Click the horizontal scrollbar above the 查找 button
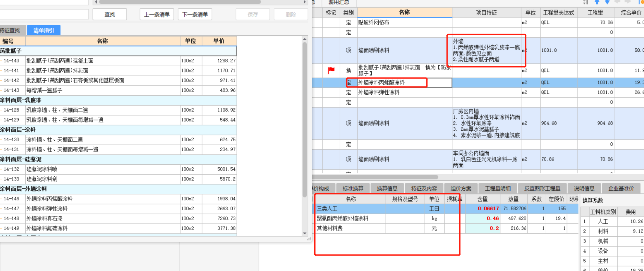This screenshot has height=271, width=644. click(x=180, y=2)
